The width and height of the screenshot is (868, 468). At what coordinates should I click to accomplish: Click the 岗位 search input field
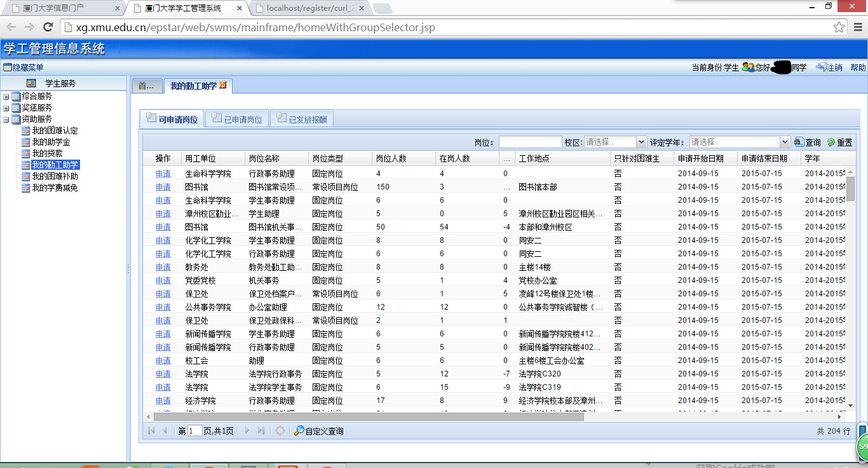(530, 142)
